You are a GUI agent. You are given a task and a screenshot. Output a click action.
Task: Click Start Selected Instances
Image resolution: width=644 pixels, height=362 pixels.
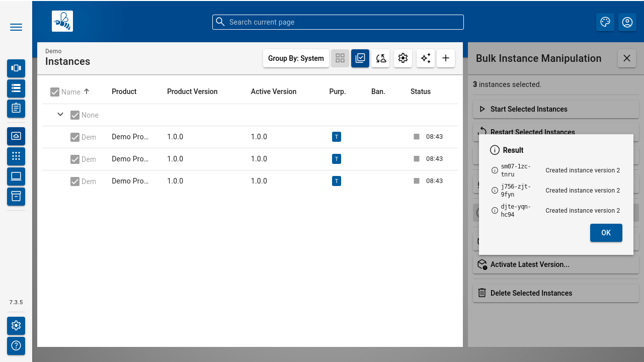tap(556, 109)
